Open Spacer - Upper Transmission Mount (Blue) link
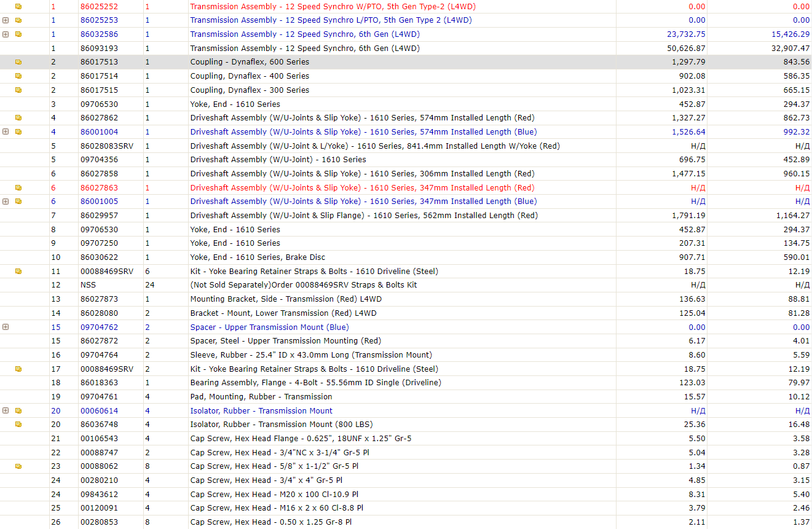This screenshot has height=529, width=812. tap(269, 327)
